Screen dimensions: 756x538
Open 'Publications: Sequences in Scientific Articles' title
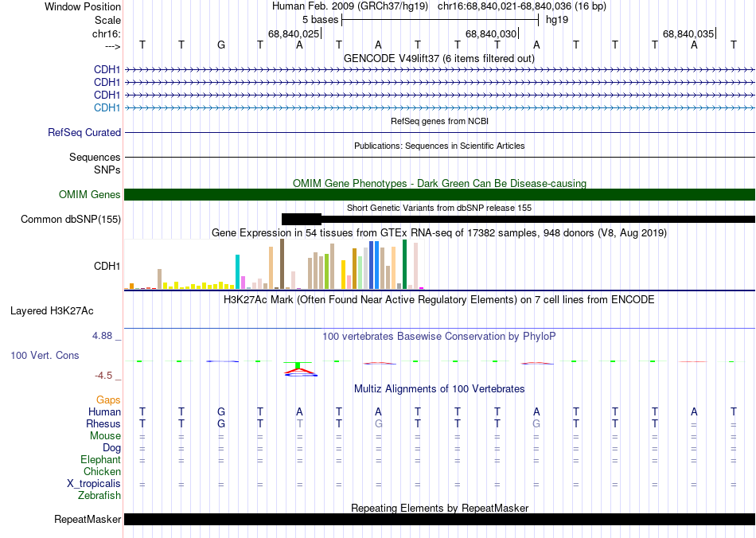pos(439,146)
